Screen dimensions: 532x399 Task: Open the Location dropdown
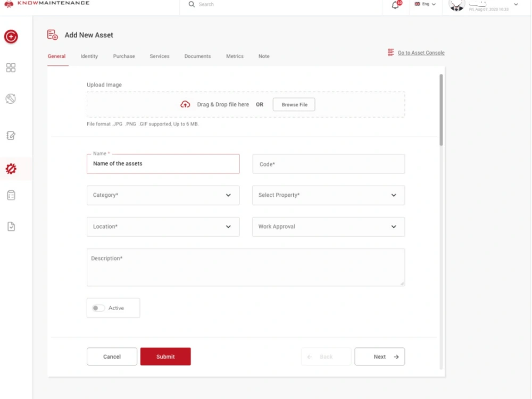pos(163,227)
